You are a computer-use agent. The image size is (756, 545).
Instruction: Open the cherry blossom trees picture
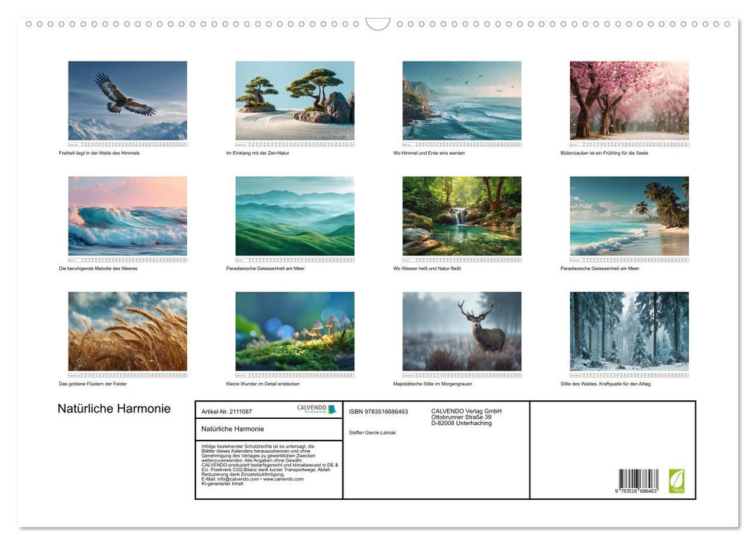coord(629,100)
